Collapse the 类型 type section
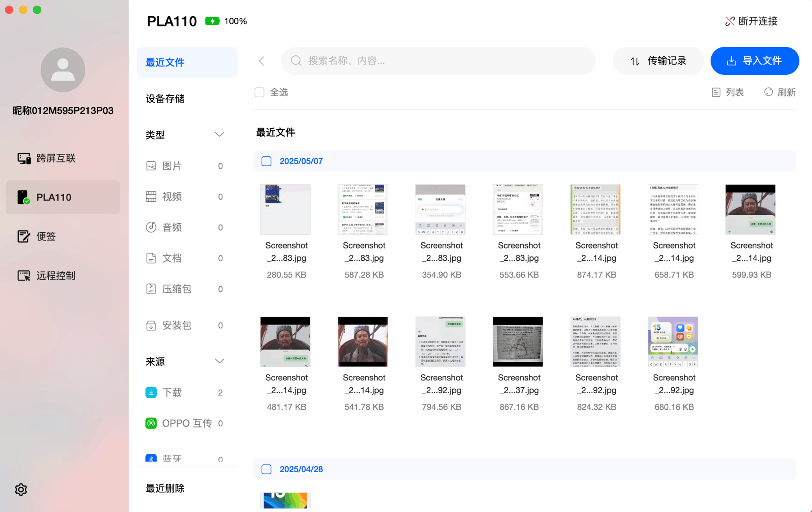 220,134
